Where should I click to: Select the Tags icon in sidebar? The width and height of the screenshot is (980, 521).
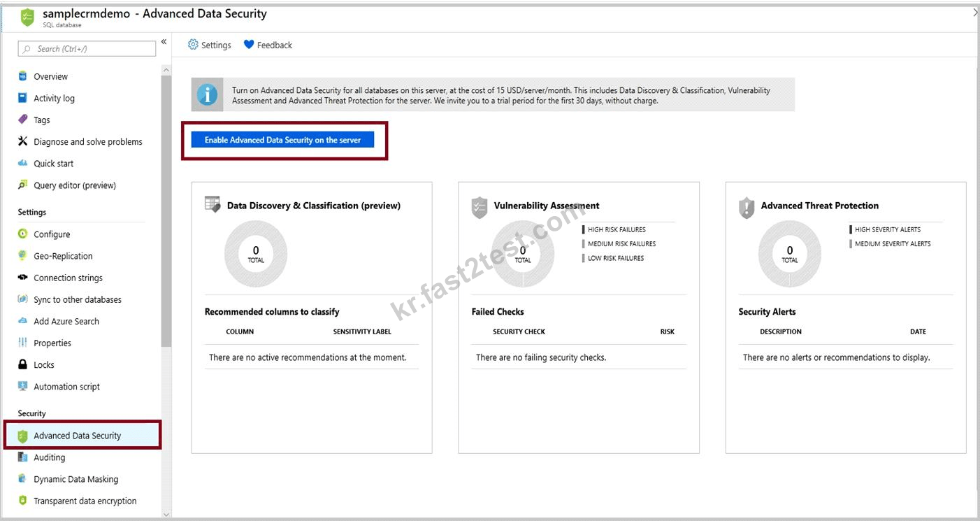click(23, 120)
